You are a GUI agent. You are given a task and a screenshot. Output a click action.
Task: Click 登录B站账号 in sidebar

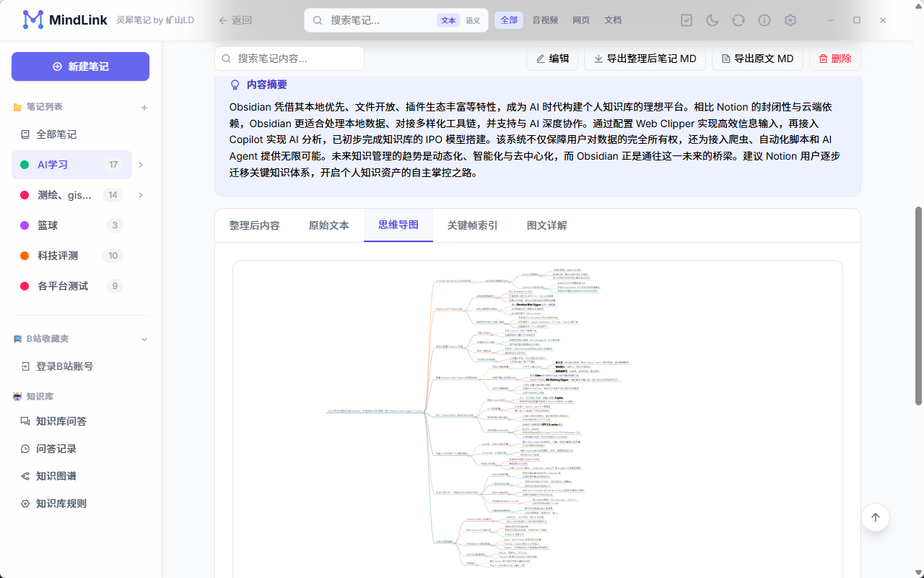tap(80, 366)
